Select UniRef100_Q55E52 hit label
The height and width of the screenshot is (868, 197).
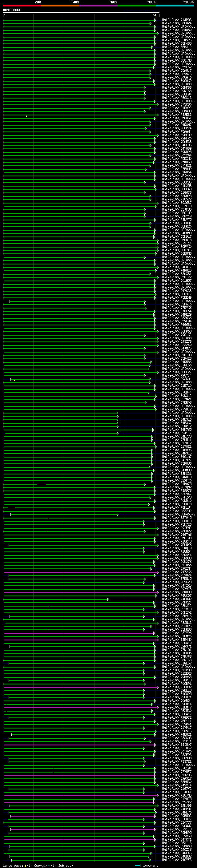coord(177,67)
